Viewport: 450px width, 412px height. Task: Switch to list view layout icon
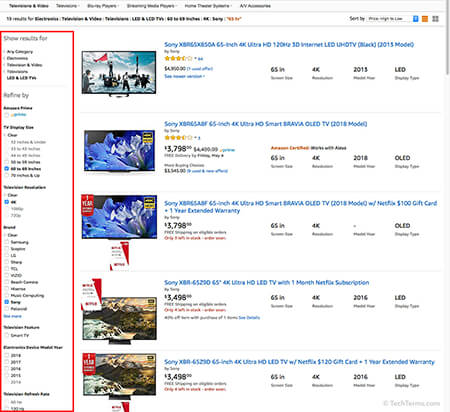[x=425, y=19]
